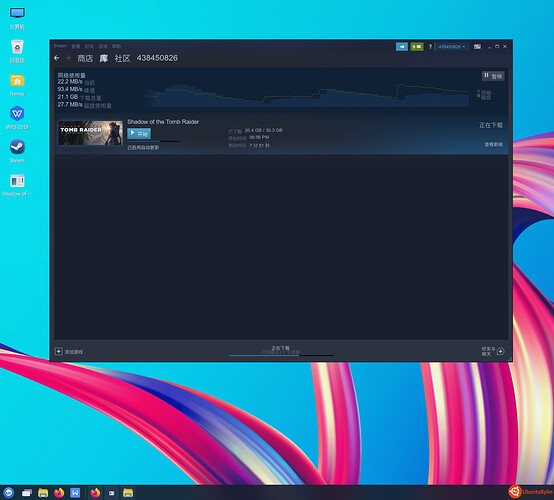This screenshot has height=500, width=554.
Task: Click the blue announcements megaphone icon
Action: click(x=402, y=47)
